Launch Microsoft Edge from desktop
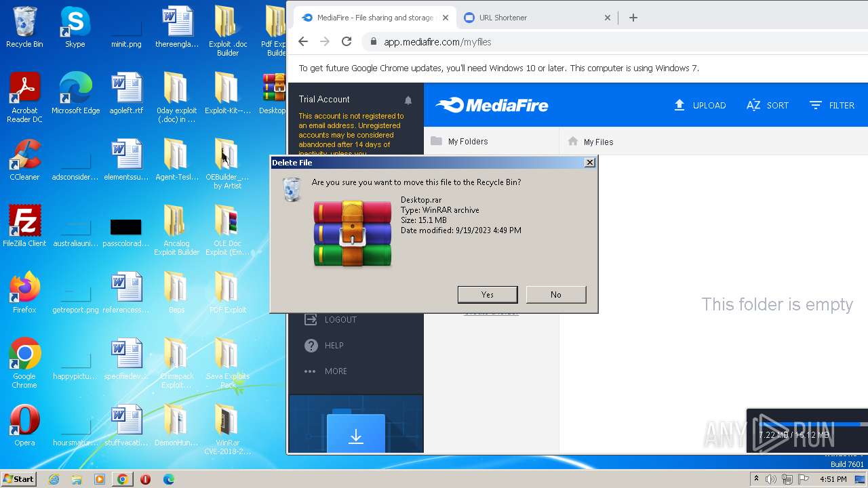The image size is (868, 488). (x=75, y=94)
